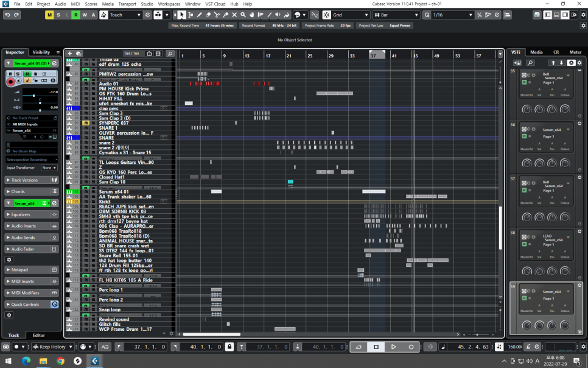Click the Redo arrow in toolbar
This screenshot has height=368, width=588.
16,15
